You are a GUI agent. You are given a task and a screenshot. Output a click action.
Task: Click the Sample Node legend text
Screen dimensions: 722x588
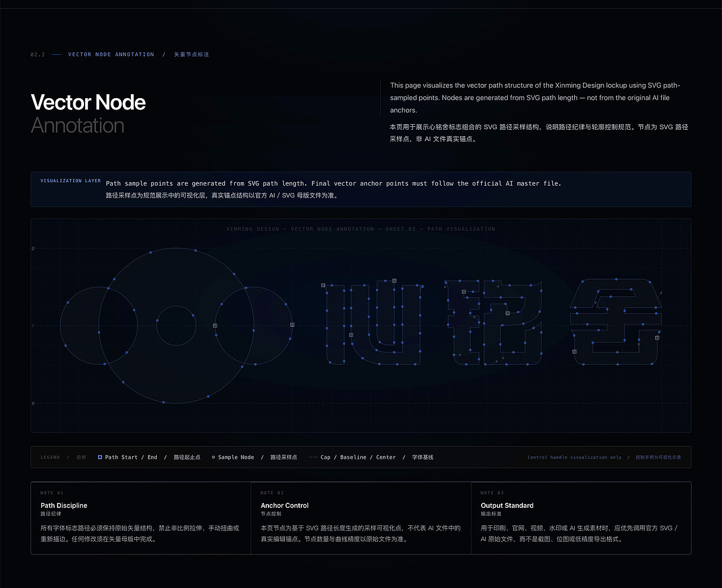click(x=236, y=458)
